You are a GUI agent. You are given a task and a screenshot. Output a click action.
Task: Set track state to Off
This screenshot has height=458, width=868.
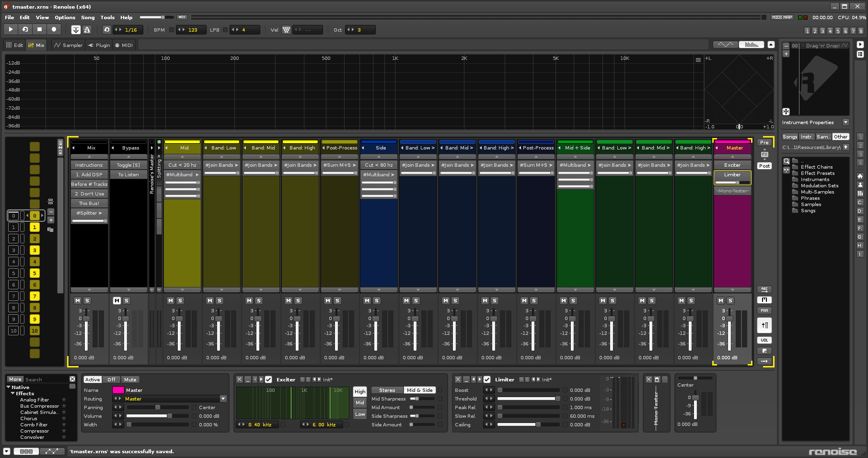tap(111, 379)
